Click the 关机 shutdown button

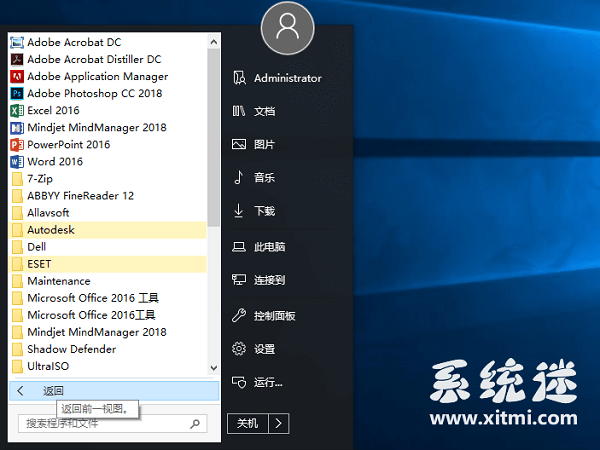point(248,423)
